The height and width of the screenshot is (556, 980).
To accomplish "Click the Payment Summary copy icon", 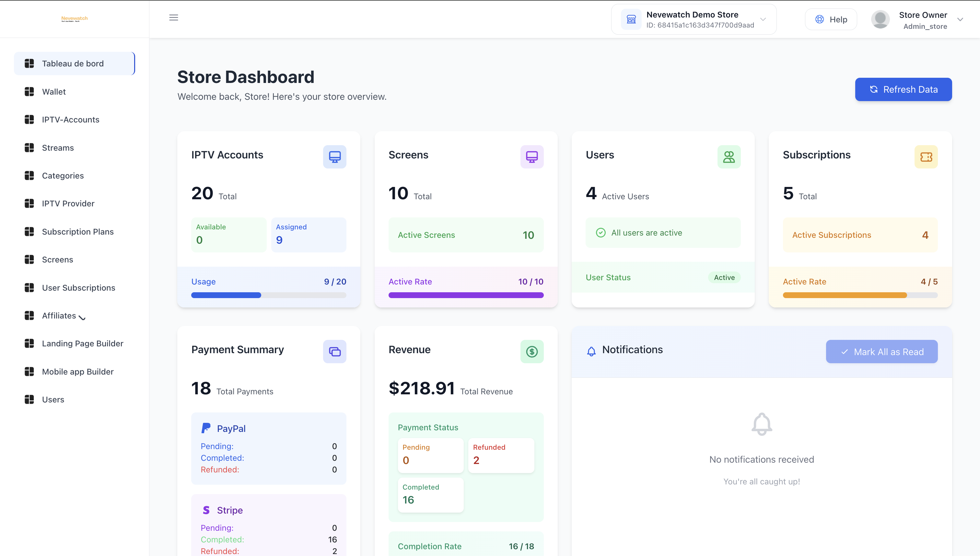I will tap(334, 351).
